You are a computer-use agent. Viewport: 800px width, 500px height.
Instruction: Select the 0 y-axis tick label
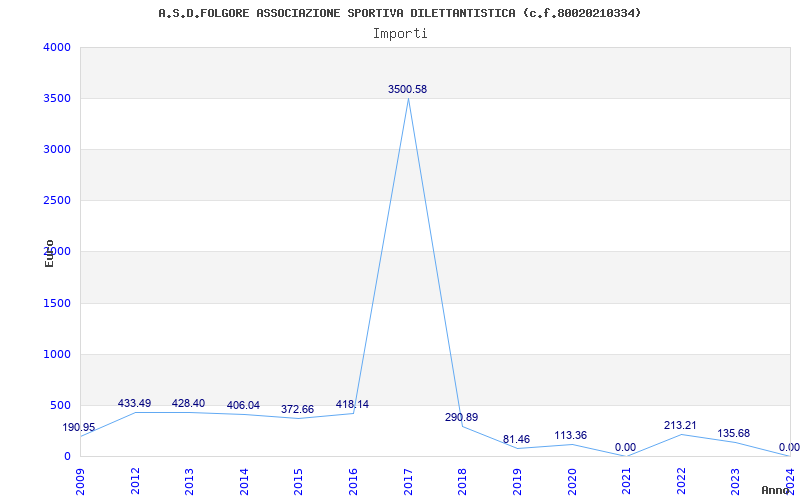(x=67, y=456)
